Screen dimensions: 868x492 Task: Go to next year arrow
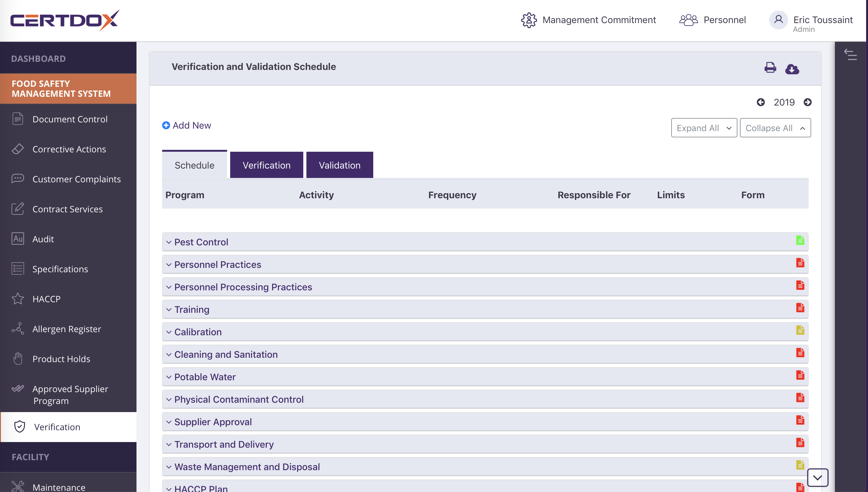(807, 102)
